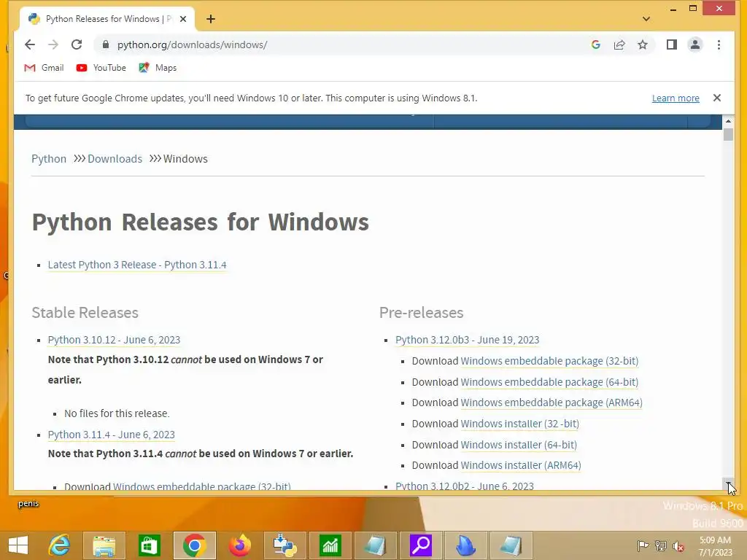Image resolution: width=747 pixels, height=560 pixels.
Task: Switch to Chrome in the taskbar
Action: pyautogui.click(x=194, y=545)
